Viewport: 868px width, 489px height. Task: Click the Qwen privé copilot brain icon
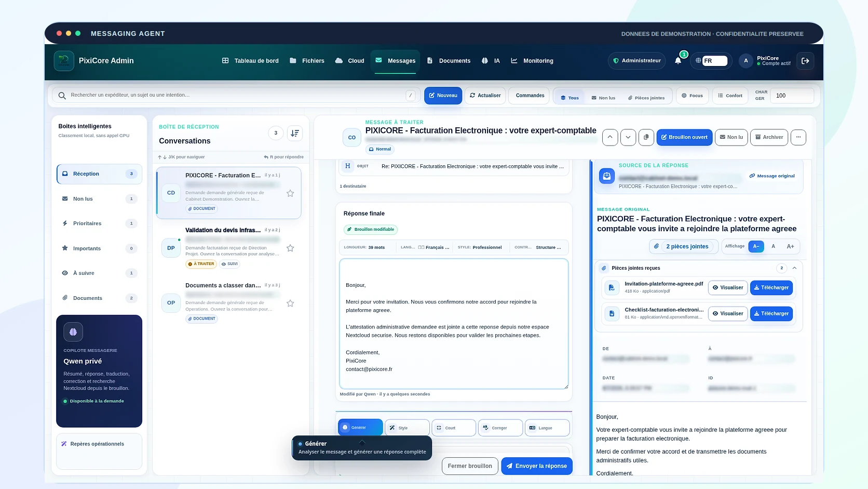(x=73, y=332)
